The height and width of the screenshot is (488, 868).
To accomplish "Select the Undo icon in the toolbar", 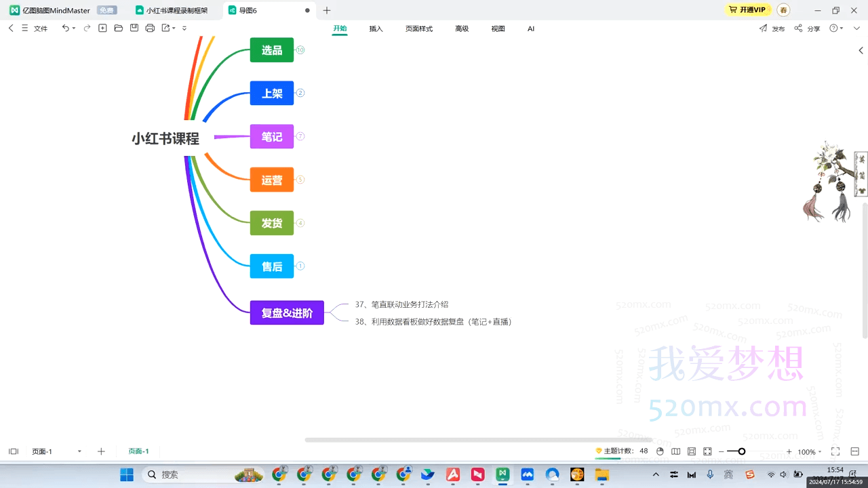I will [x=66, y=28].
